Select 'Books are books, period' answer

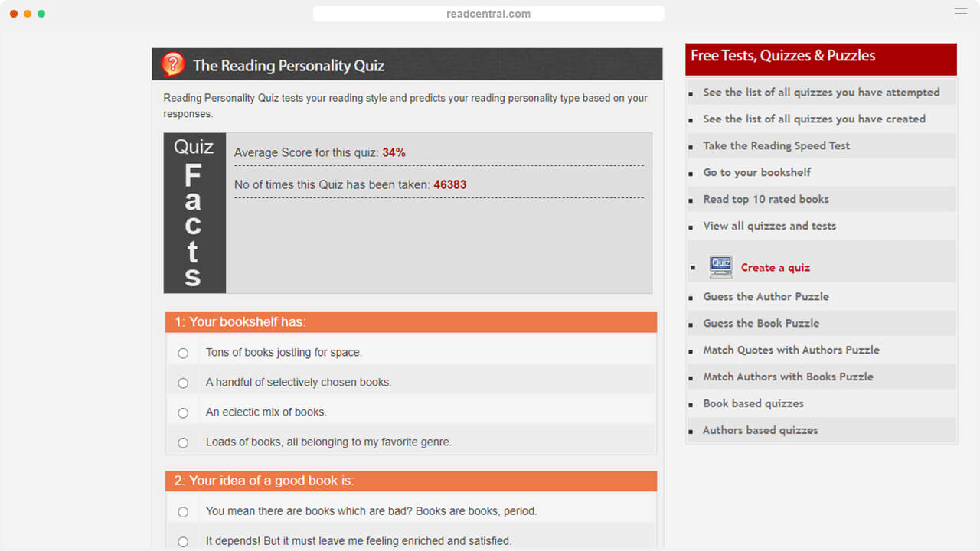click(183, 512)
